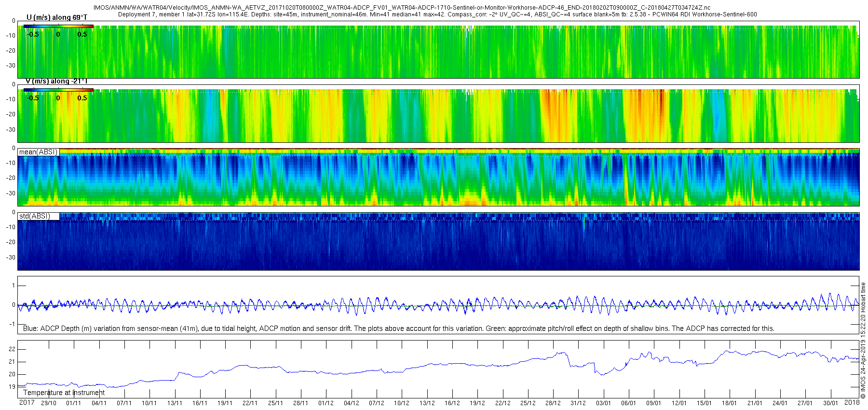Click the '04/11' date tick label
The height and width of the screenshot is (410, 868).
point(99,403)
